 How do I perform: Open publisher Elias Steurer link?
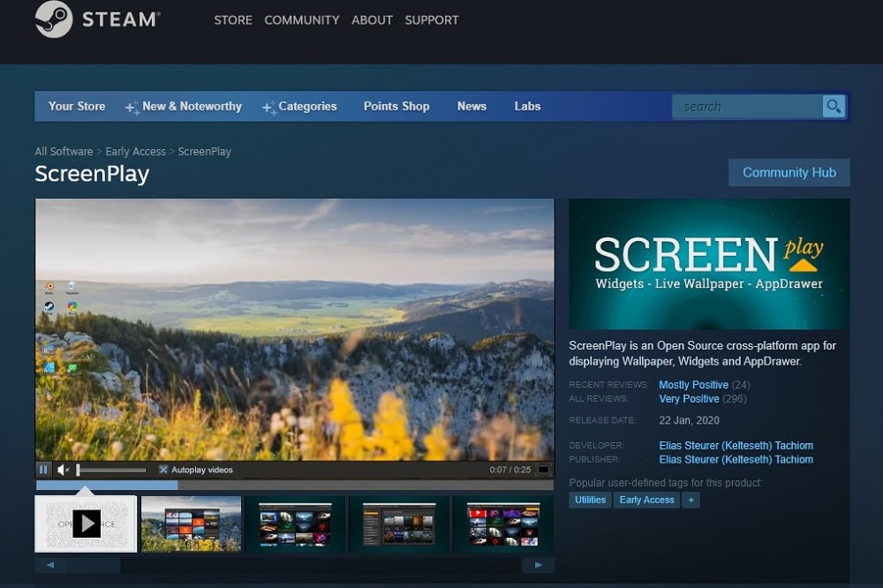(736, 460)
